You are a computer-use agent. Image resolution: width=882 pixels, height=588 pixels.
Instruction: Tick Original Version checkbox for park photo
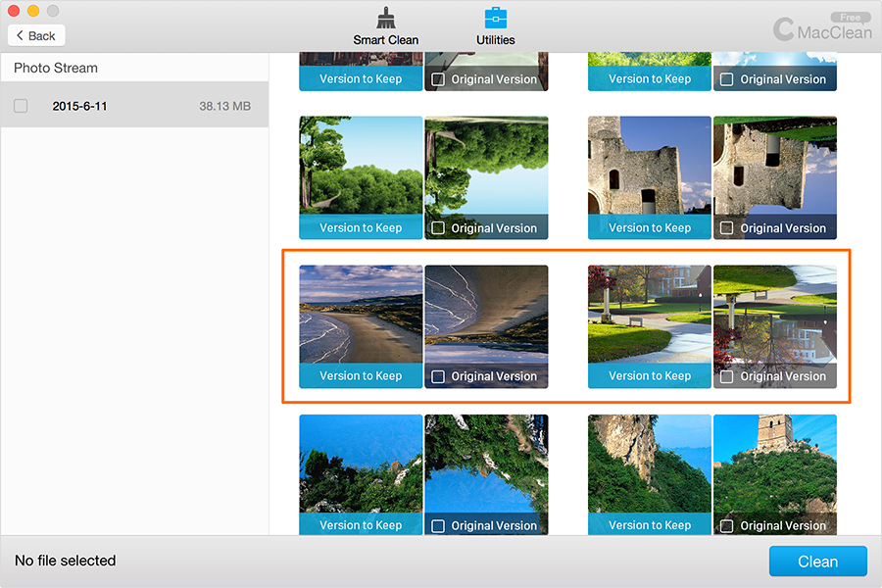click(727, 376)
